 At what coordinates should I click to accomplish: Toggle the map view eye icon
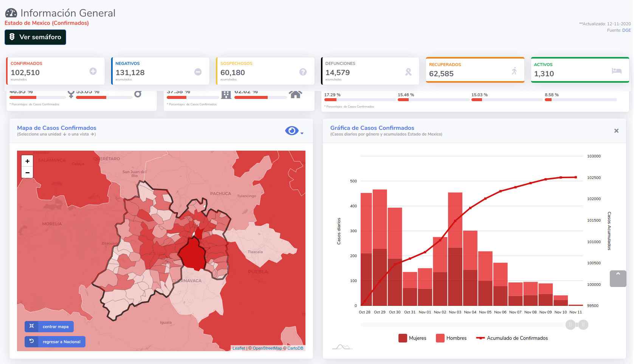291,131
